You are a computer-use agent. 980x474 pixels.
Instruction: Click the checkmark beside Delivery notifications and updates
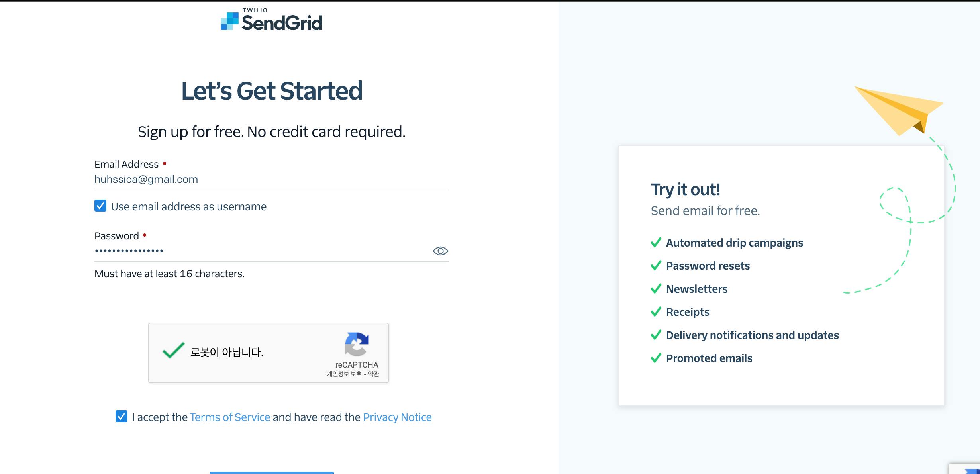click(x=656, y=335)
